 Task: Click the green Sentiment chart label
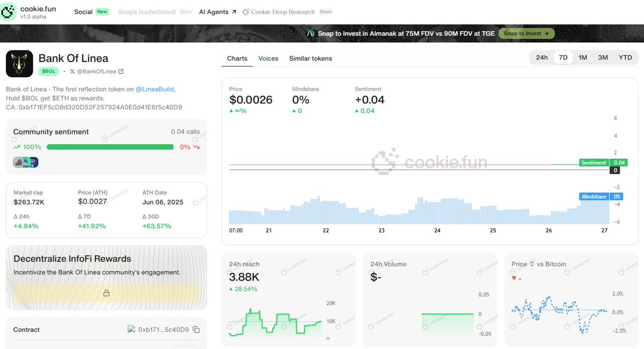click(x=594, y=162)
